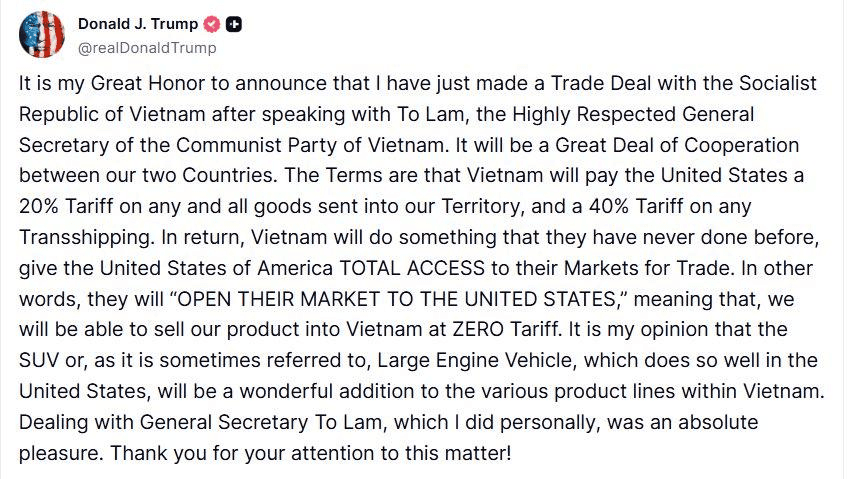Click the black plus badge icon
Viewport: 864px width, 479px height.
[234, 25]
